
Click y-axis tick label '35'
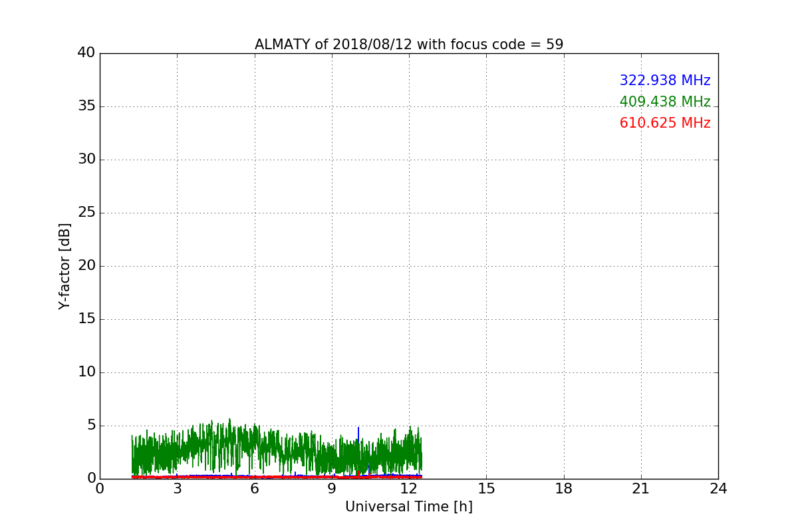86,106
